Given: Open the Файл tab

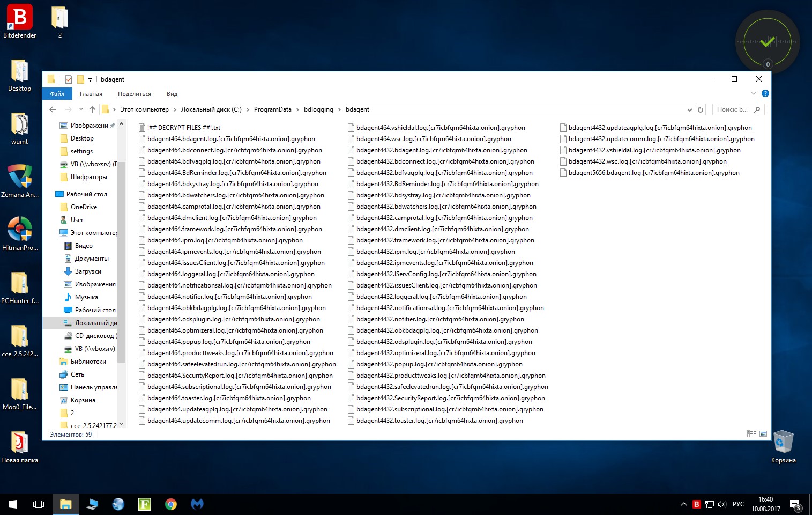Looking at the screenshot, I should pyautogui.click(x=57, y=94).
